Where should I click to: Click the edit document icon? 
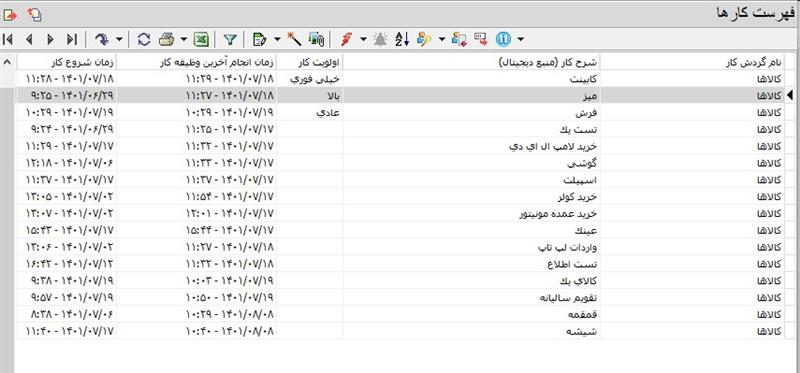[x=260, y=39]
